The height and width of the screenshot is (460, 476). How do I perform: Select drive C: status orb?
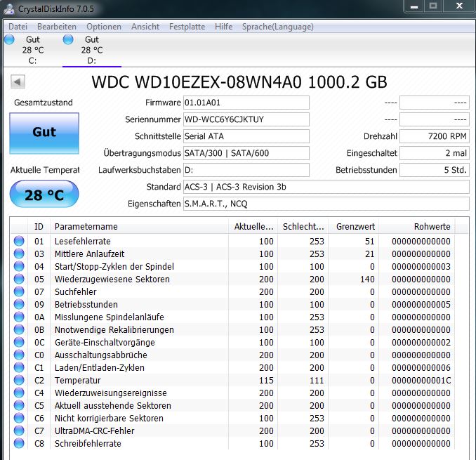pos(9,39)
